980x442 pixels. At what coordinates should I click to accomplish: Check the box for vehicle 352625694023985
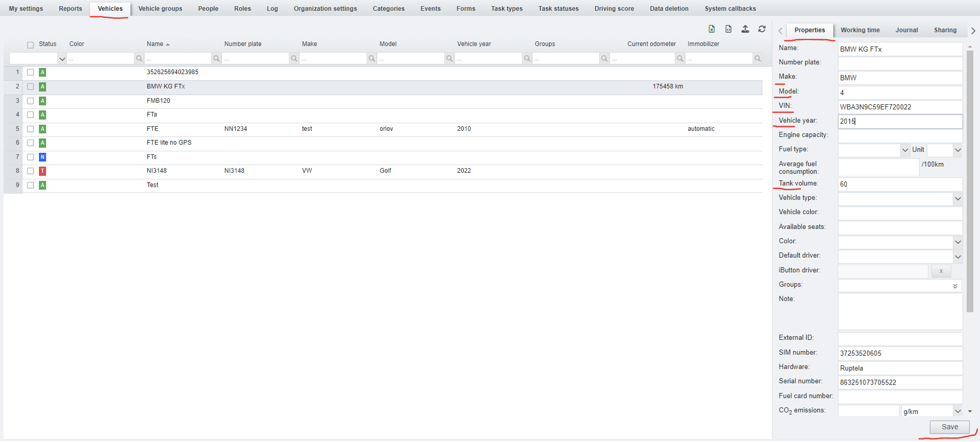pos(30,72)
